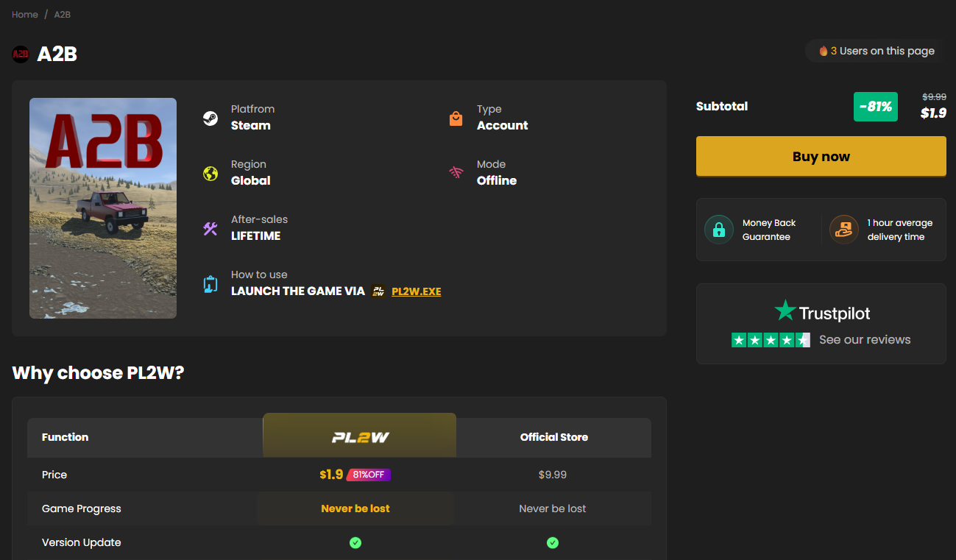Click Official Store Version Update checkmark
This screenshot has height=560, width=956.
click(553, 542)
